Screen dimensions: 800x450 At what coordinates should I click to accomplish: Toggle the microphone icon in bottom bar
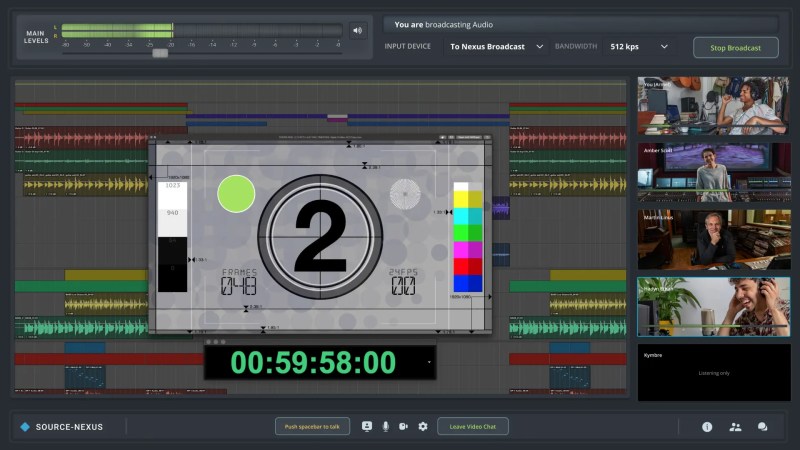[386, 427]
